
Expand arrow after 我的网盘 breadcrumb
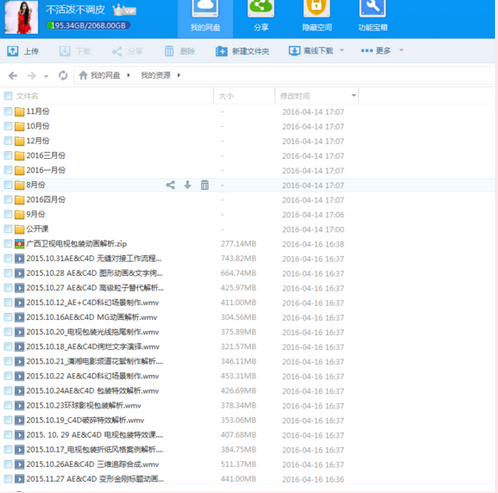[x=128, y=75]
